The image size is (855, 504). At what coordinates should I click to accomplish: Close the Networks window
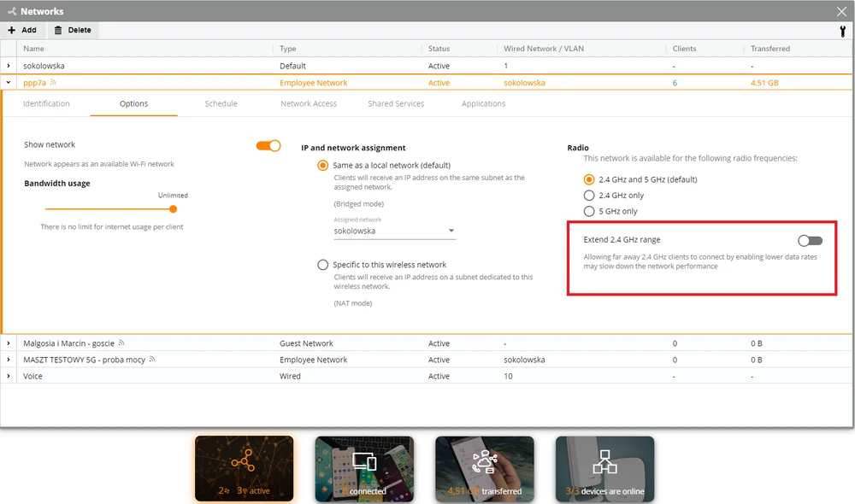click(840, 11)
